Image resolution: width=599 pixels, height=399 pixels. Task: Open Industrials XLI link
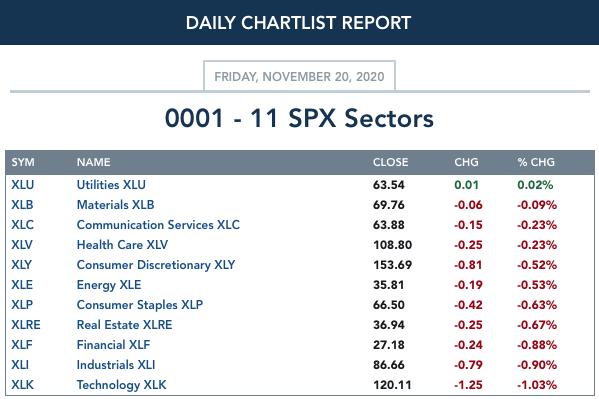tap(116, 365)
